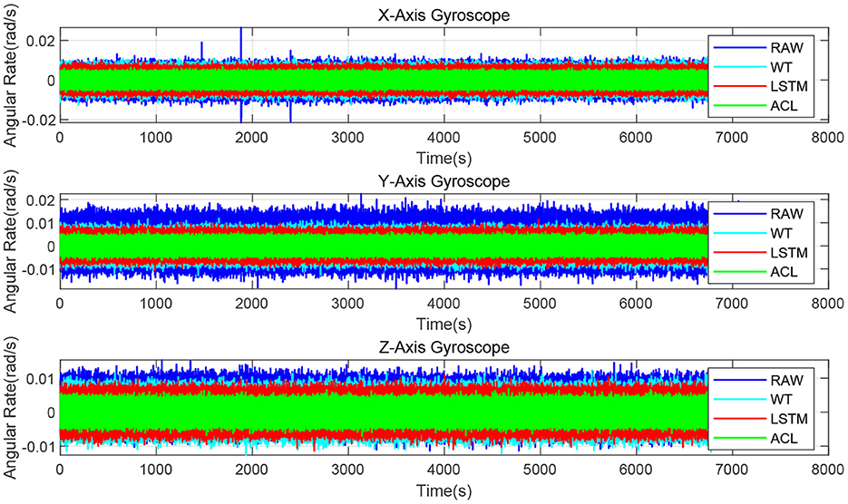Select ACL label in Z-Axis Gyroscope legend
848x504 pixels.
(784, 439)
